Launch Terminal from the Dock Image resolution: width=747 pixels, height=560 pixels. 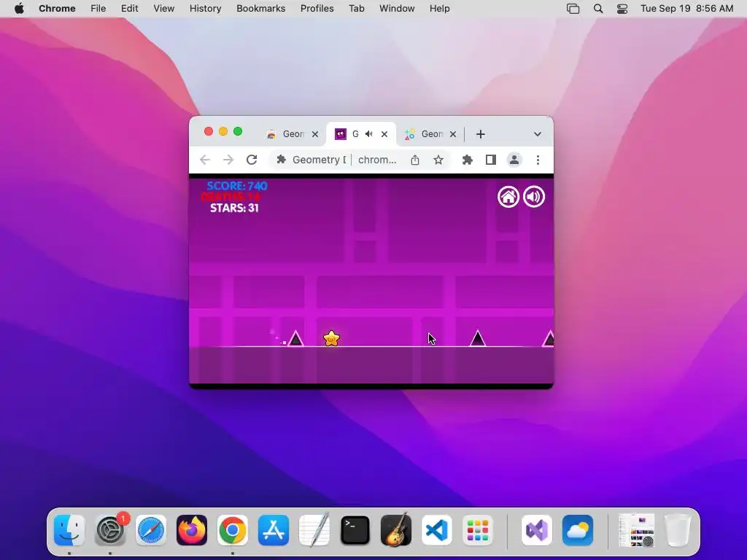(x=355, y=530)
